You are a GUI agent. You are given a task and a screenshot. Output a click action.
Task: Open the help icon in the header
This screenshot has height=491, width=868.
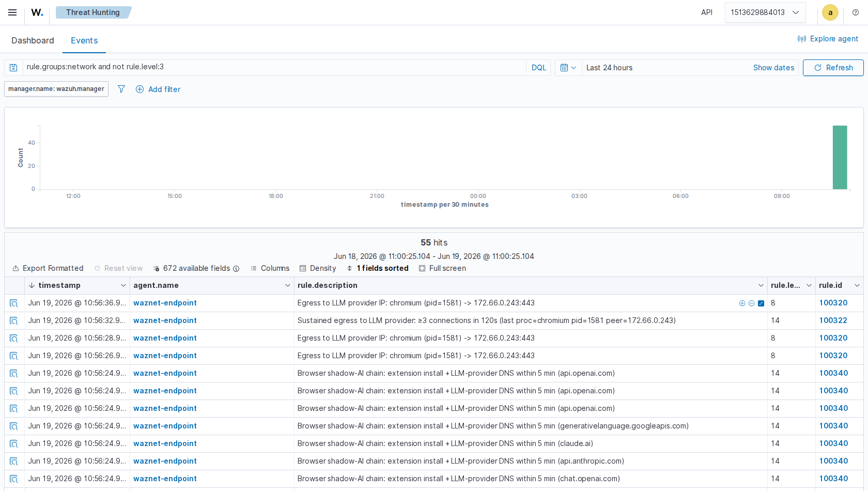coord(856,12)
